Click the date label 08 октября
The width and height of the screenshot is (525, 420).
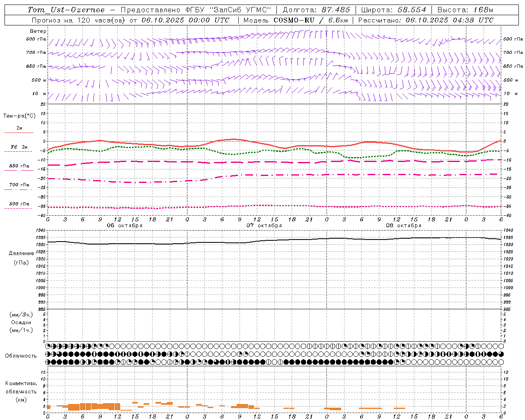(404, 226)
